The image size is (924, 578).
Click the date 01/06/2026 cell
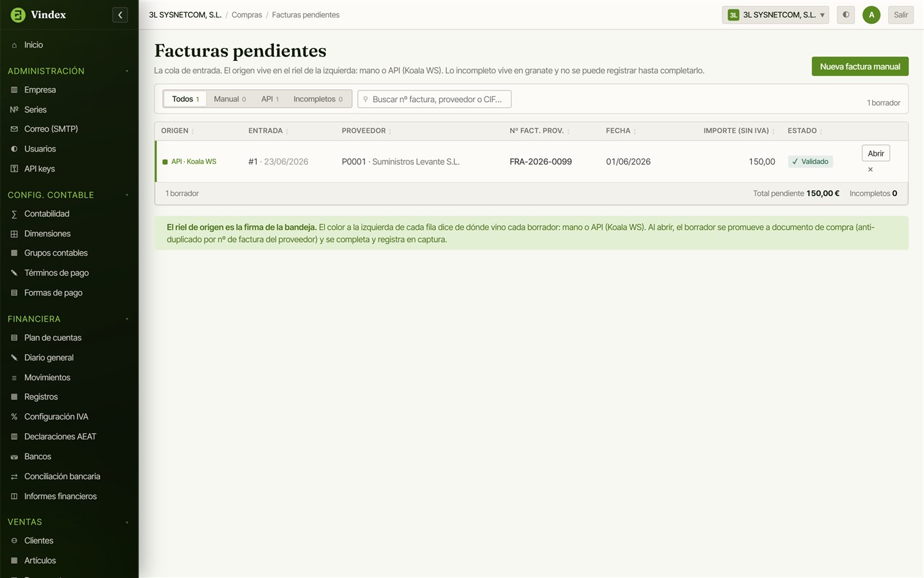click(x=628, y=162)
